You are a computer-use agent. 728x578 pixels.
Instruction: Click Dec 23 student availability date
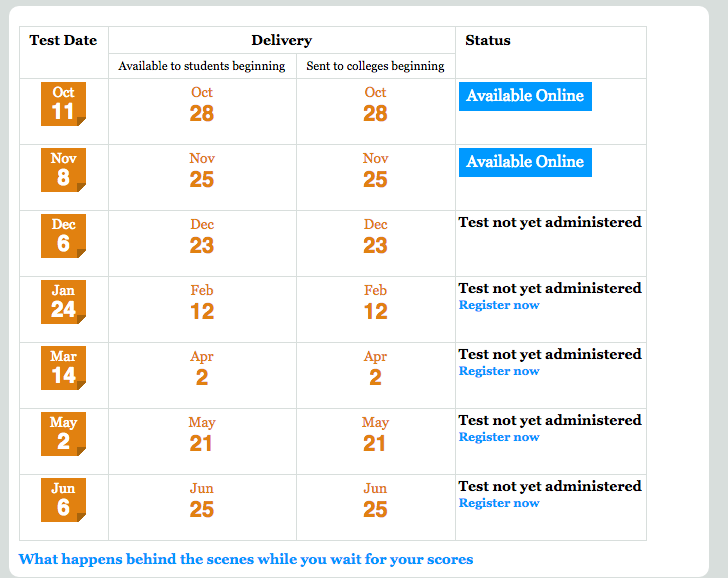point(202,237)
